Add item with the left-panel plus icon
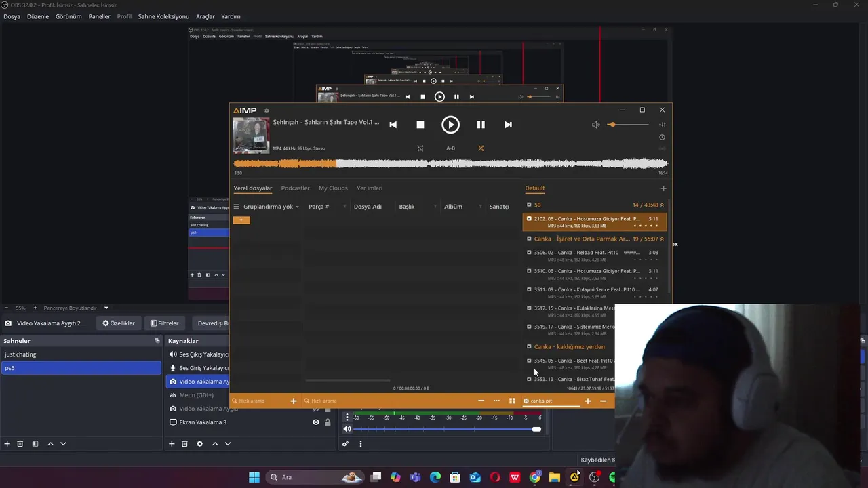 [294, 401]
